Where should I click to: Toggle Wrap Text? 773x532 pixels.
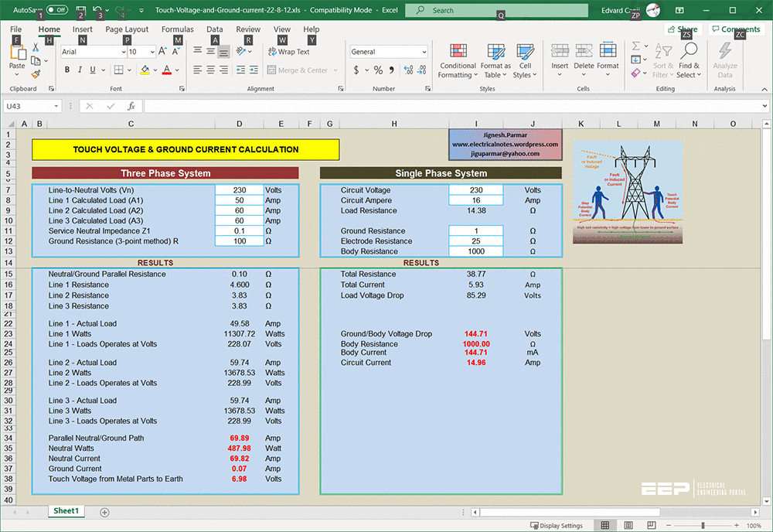tap(289, 52)
